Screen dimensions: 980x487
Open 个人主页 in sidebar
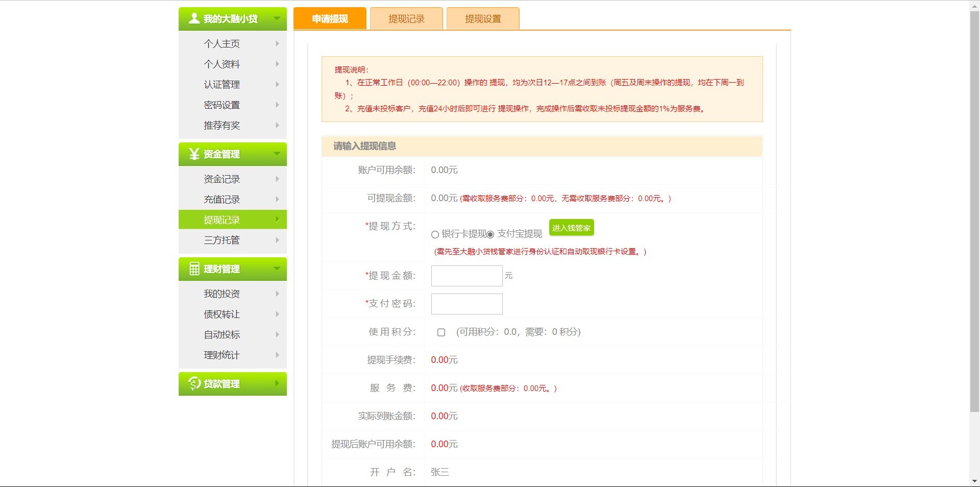click(222, 43)
